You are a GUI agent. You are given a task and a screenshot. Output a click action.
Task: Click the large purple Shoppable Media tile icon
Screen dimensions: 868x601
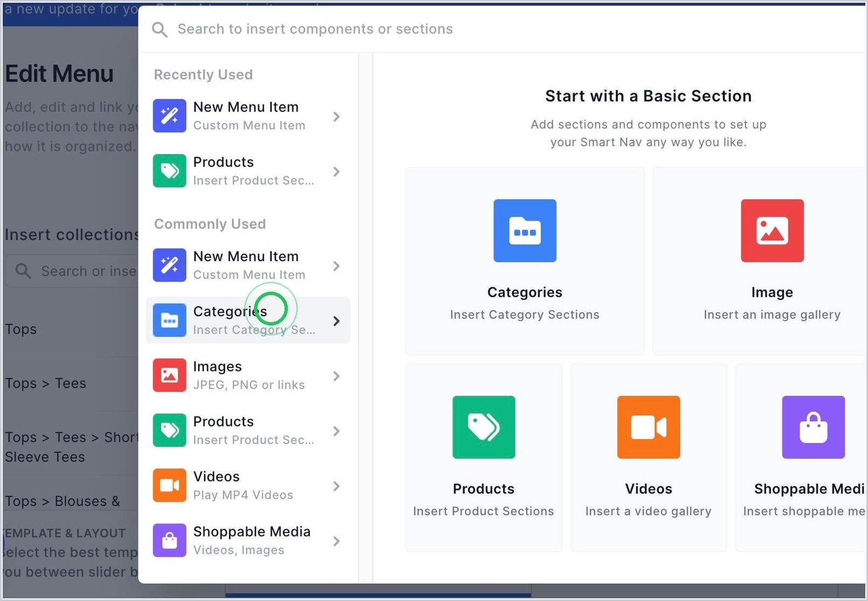point(814,427)
